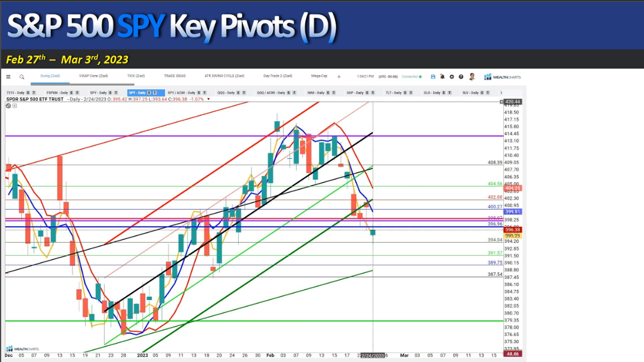Click the Connected status indicator

[411, 77]
